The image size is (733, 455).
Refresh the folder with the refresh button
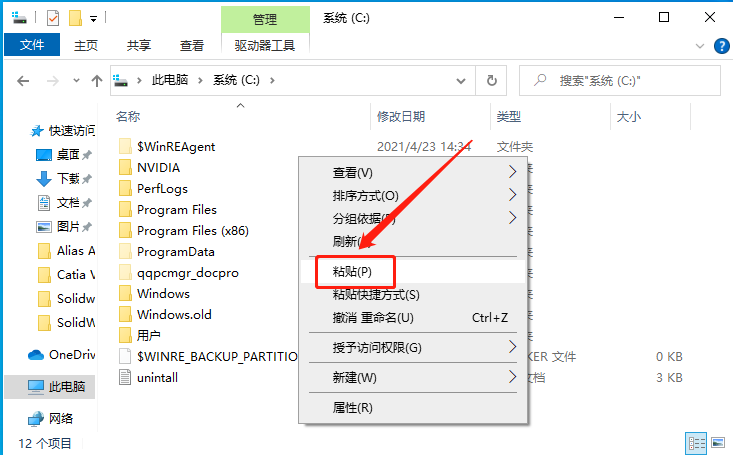pyautogui.click(x=491, y=81)
